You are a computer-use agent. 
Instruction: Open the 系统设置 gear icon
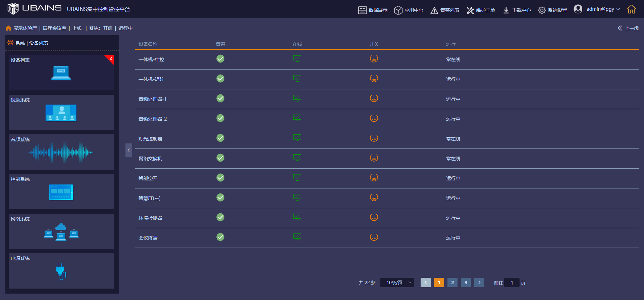pos(542,10)
